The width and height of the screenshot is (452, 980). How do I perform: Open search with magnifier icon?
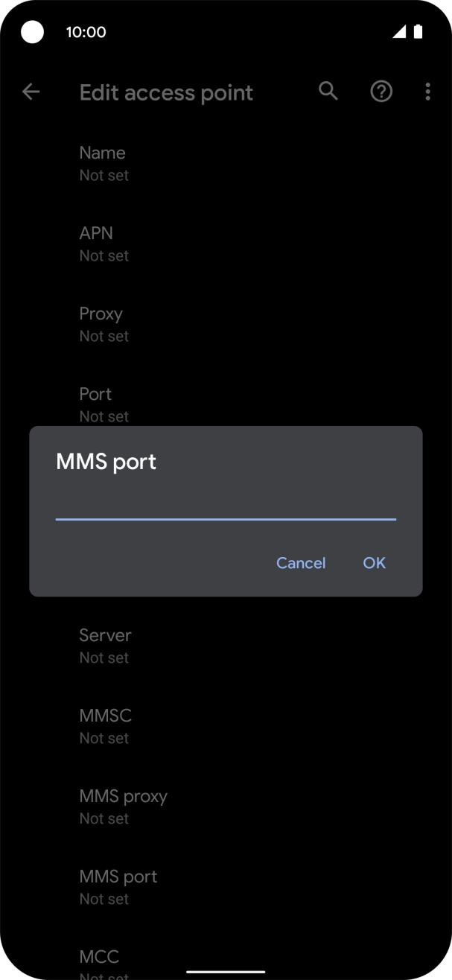(x=328, y=92)
